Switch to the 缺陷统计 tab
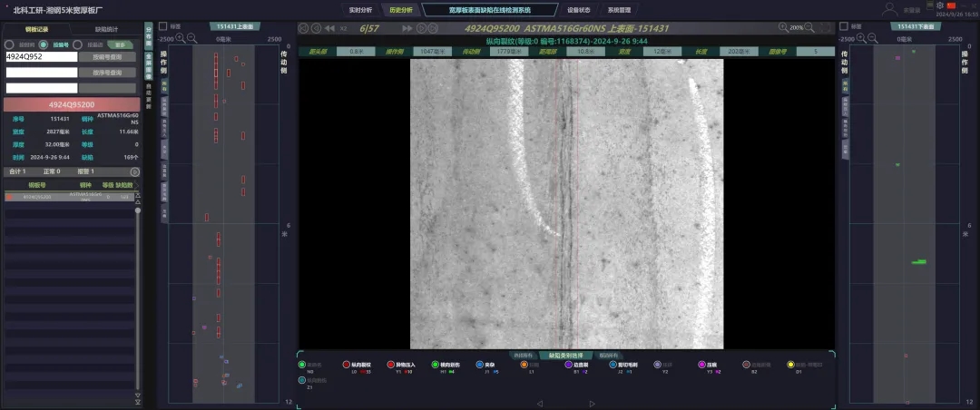 click(107, 29)
